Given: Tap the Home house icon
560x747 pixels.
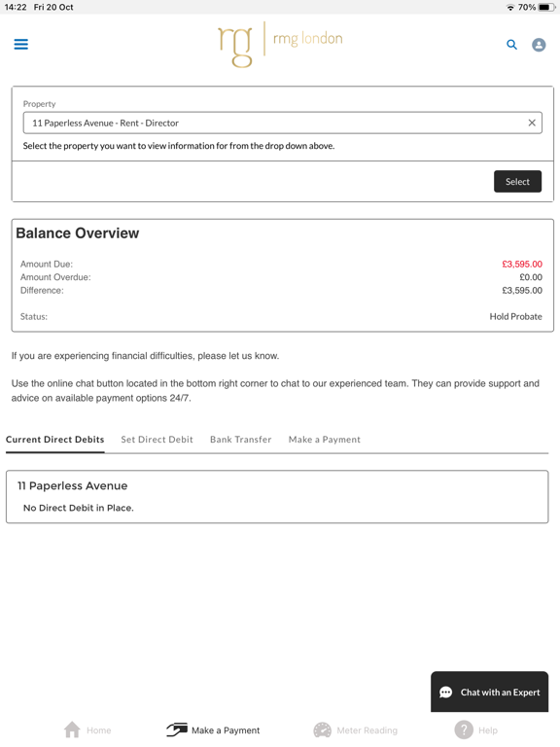Looking at the screenshot, I should coord(72,729).
